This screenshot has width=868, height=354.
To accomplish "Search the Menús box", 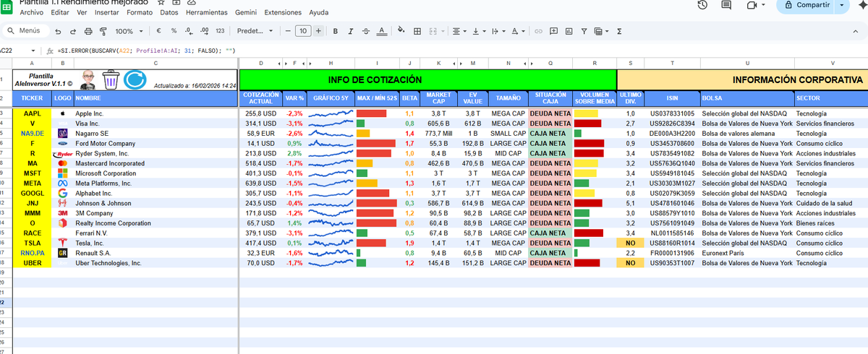I will tap(25, 31).
